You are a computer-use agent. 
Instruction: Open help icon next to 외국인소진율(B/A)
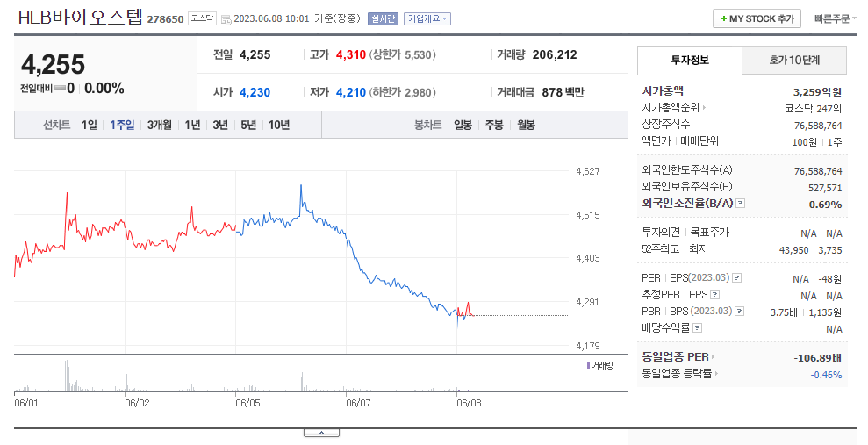[741, 204]
